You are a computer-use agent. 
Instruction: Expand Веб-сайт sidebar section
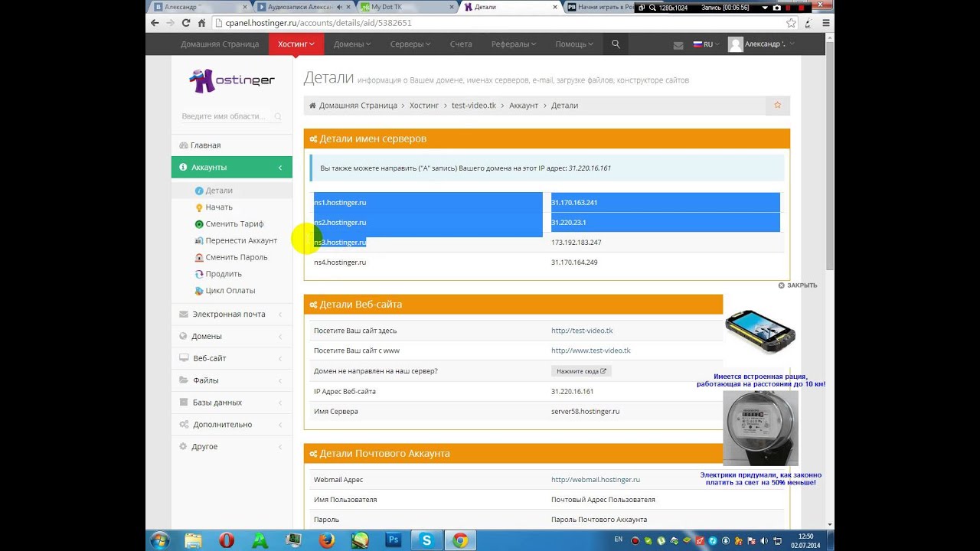(231, 358)
